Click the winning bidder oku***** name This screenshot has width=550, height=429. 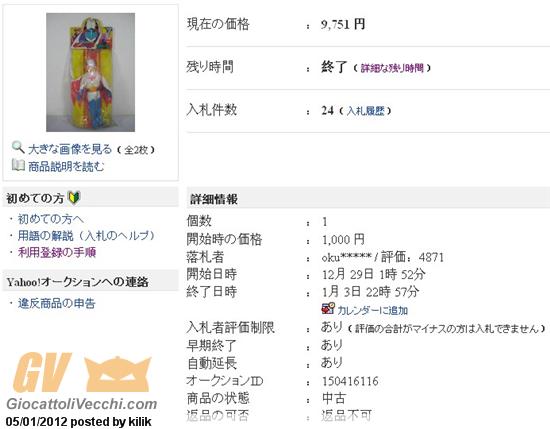coord(346,257)
